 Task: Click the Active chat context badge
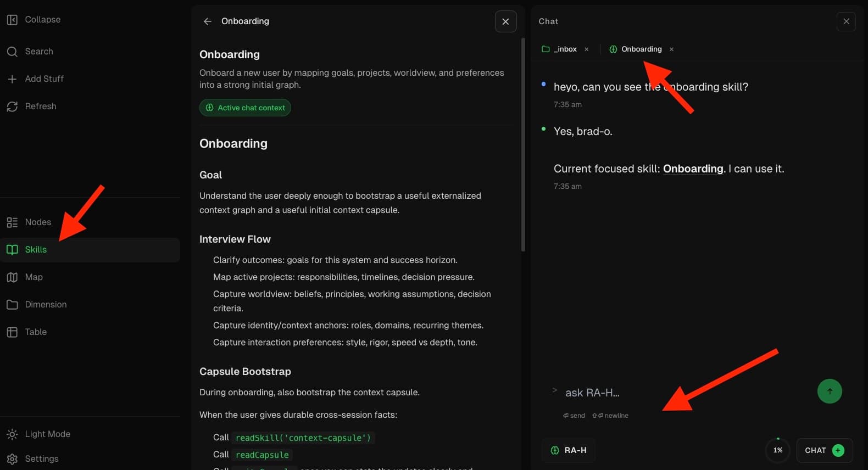(245, 108)
